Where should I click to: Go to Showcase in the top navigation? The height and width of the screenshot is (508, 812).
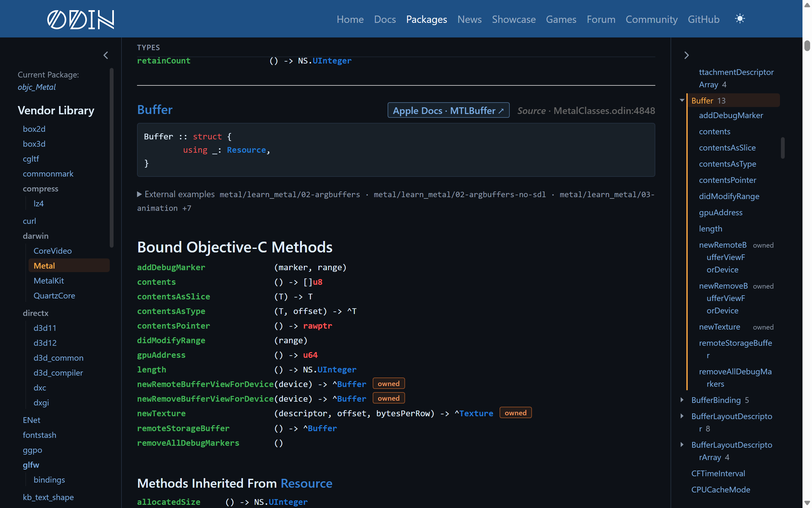[514, 19]
